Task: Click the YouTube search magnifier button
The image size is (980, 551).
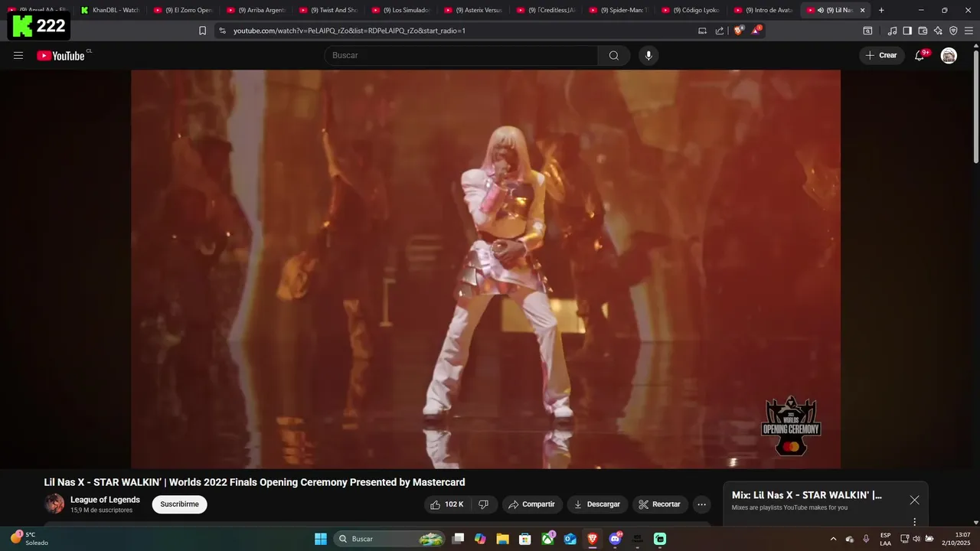Action: click(614, 55)
